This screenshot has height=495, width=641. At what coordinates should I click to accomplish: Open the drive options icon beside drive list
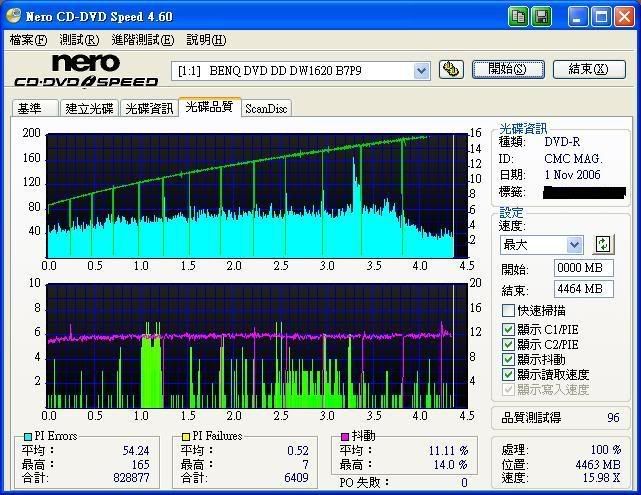451,69
